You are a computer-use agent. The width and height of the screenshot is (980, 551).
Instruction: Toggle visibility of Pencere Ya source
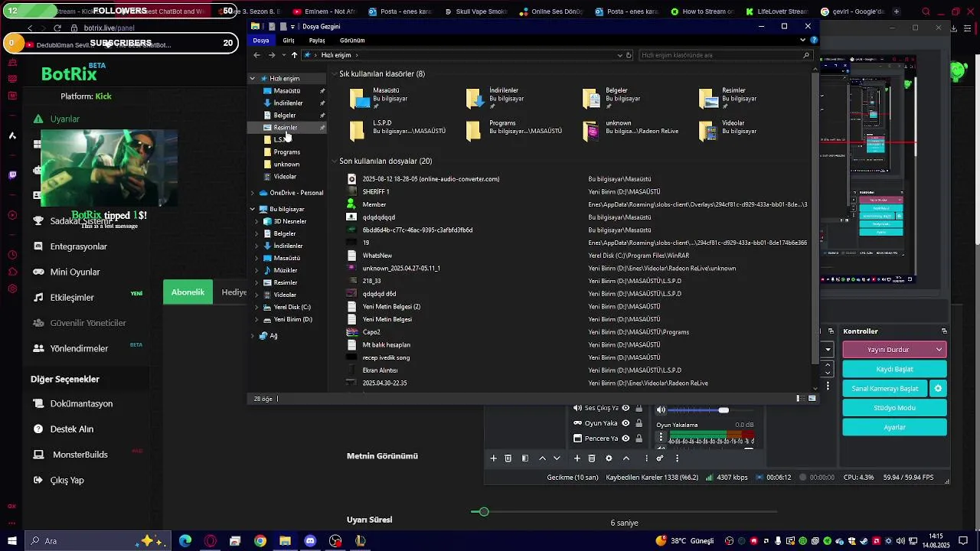(626, 439)
